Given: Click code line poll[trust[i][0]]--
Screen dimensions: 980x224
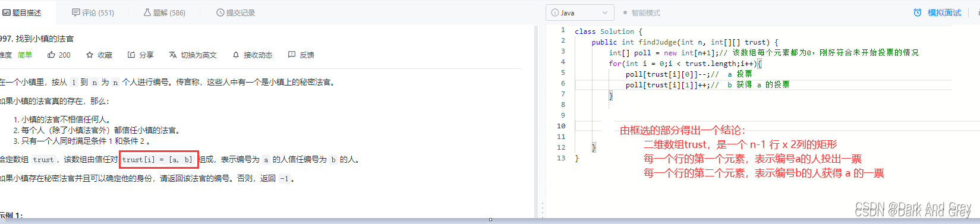Looking at the screenshot, I should coord(688,74).
